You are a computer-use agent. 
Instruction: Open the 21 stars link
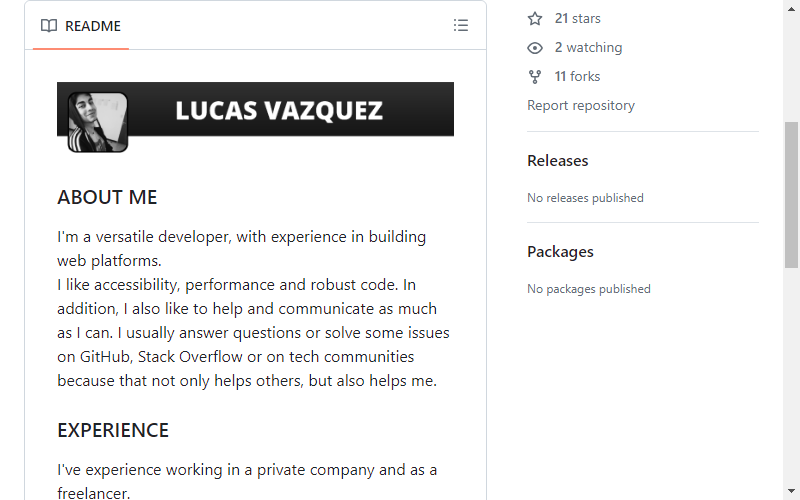coord(578,18)
